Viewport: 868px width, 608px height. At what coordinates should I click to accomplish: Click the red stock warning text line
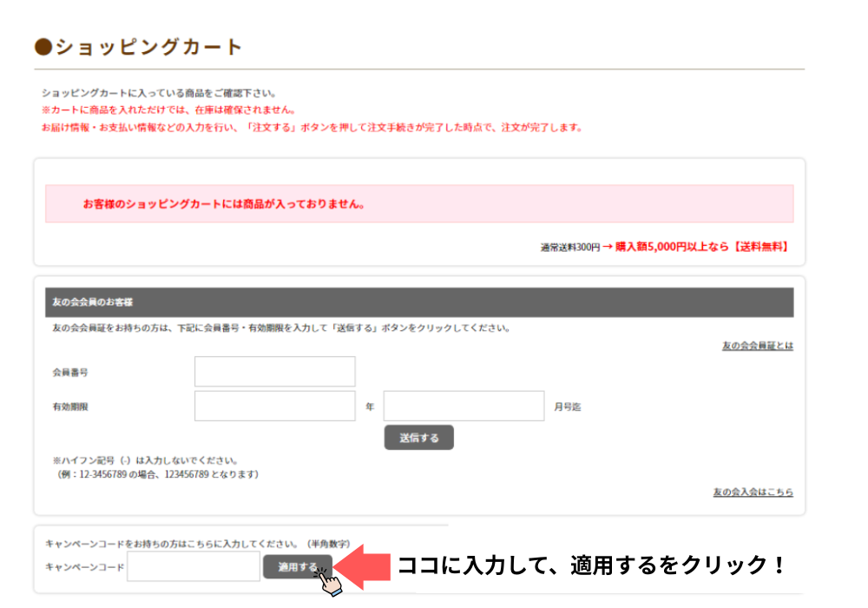coord(168,110)
